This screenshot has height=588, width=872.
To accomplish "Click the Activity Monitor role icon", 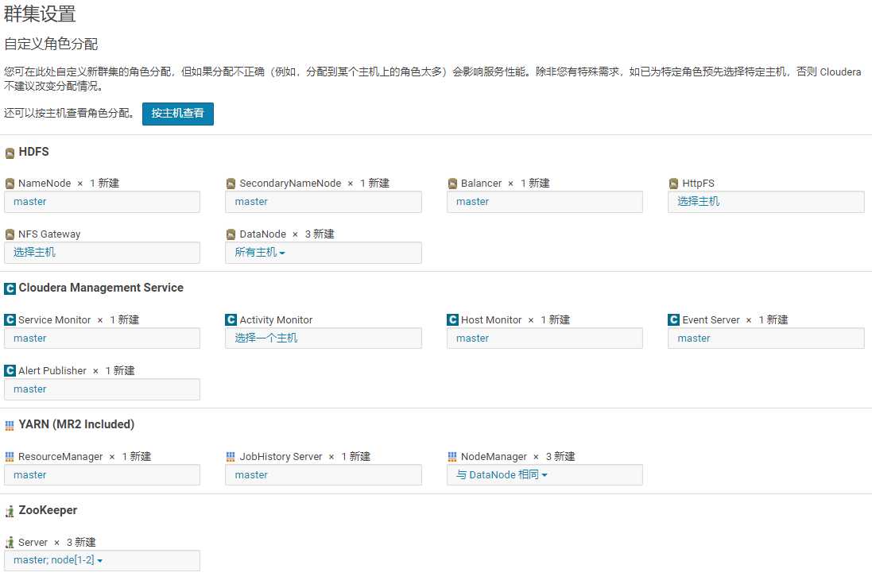I will tap(231, 319).
